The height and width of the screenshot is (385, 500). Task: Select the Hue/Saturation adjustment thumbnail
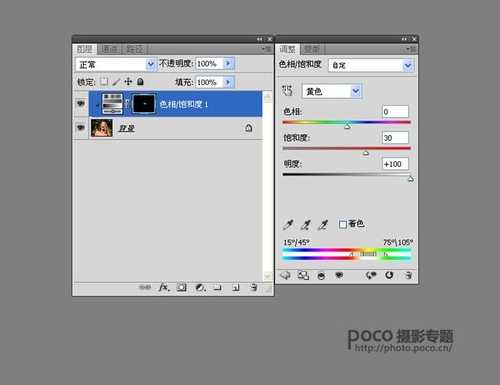[112, 104]
